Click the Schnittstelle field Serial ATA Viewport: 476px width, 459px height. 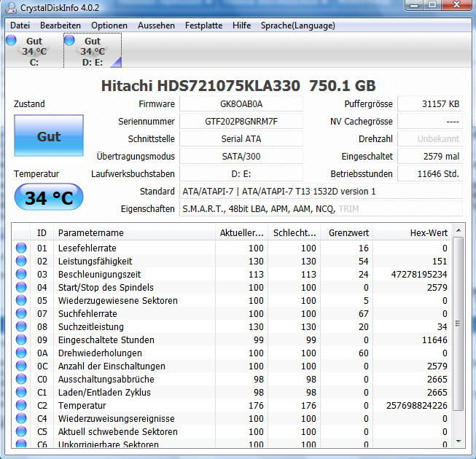coord(241,139)
